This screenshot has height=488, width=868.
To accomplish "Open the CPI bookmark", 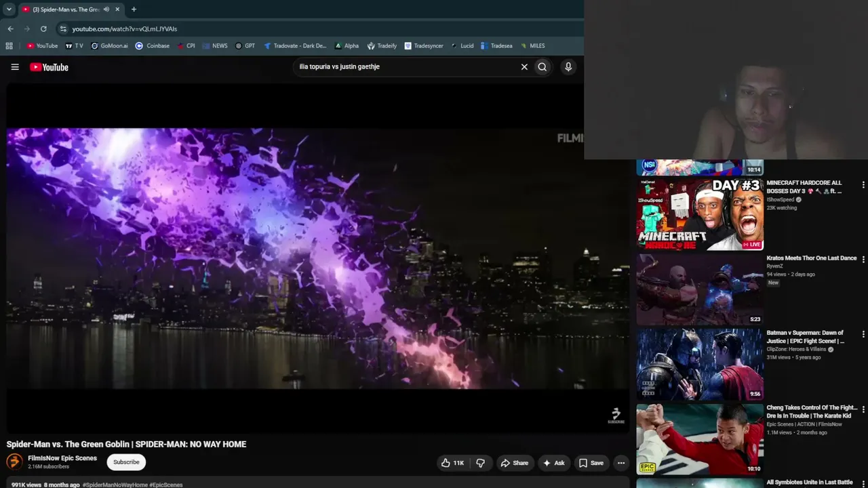I will click(x=186, y=46).
